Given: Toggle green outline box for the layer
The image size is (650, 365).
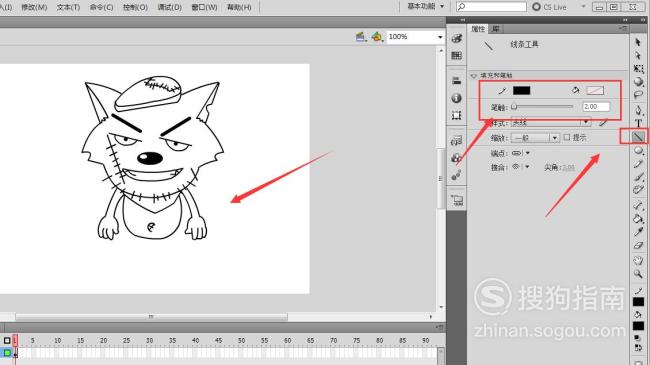Looking at the screenshot, I should pyautogui.click(x=7, y=353).
